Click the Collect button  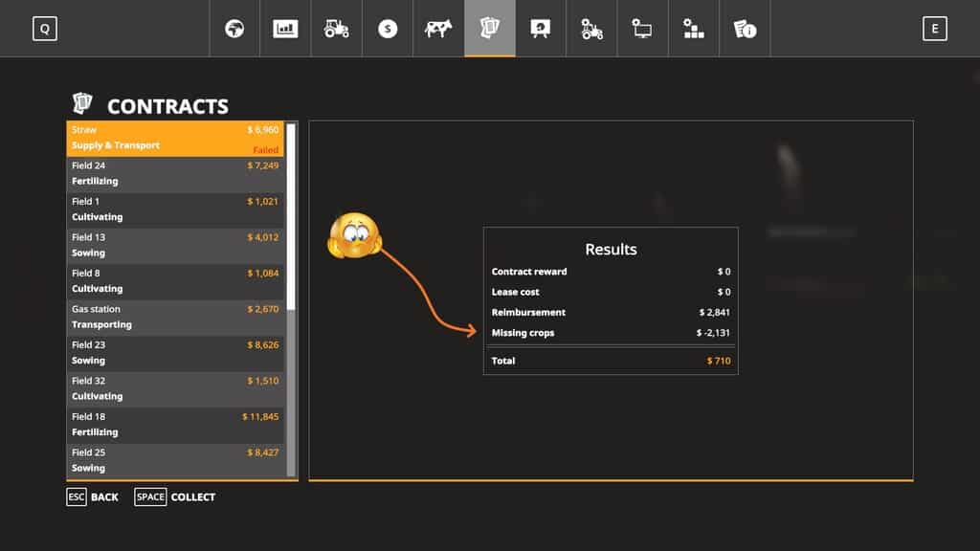tap(176, 497)
